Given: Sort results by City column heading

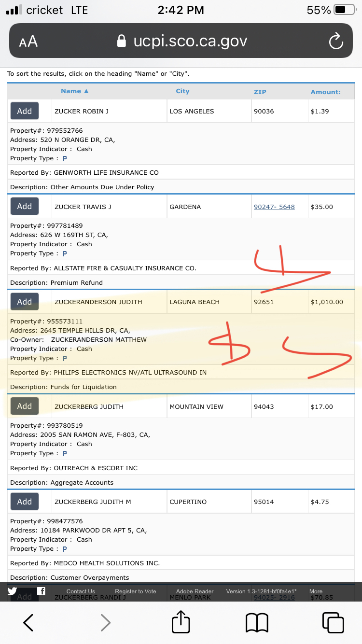Looking at the screenshot, I should point(182,91).
